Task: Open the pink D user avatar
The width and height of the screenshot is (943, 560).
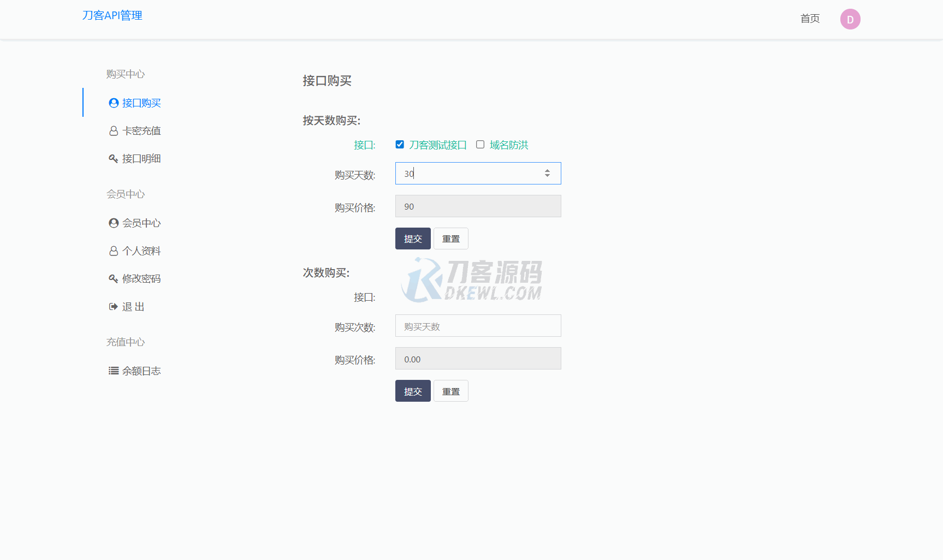Action: pyautogui.click(x=850, y=20)
